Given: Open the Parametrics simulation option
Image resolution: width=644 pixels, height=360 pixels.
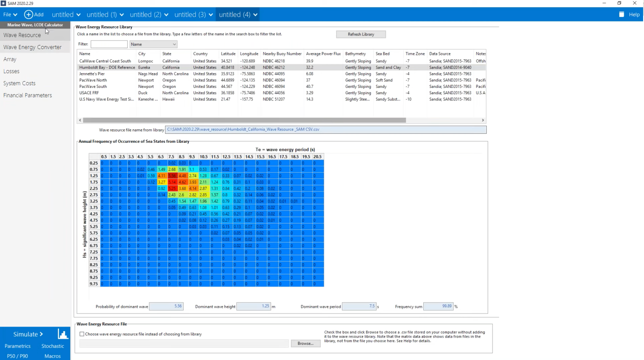Looking at the screenshot, I should pyautogui.click(x=17, y=346).
